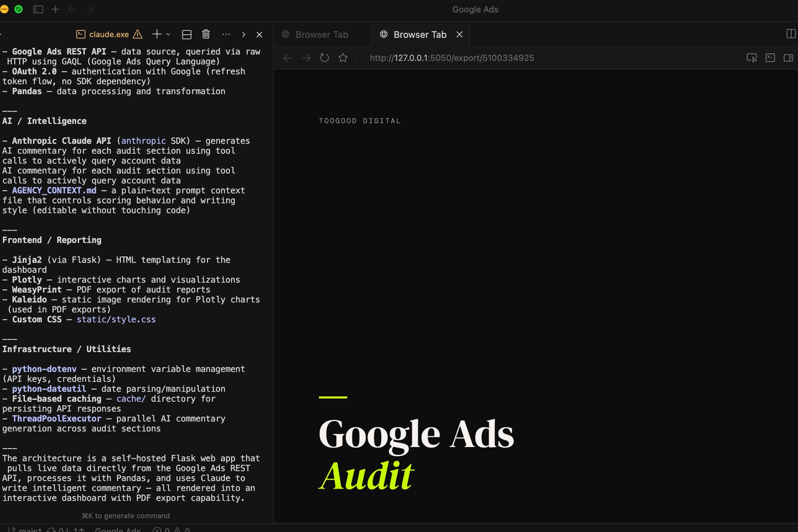Click the anthropic SDK highlighted word
Image resolution: width=798 pixels, height=532 pixels.
click(144, 141)
